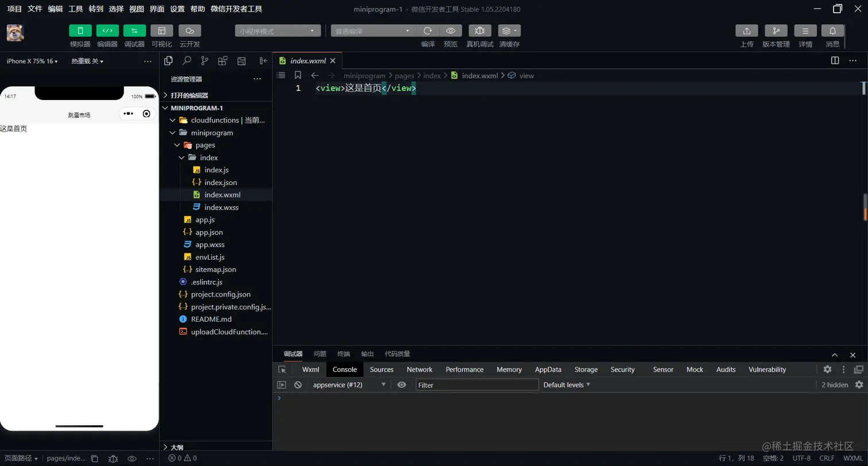Click the user avatar
868x466 pixels.
click(15, 33)
